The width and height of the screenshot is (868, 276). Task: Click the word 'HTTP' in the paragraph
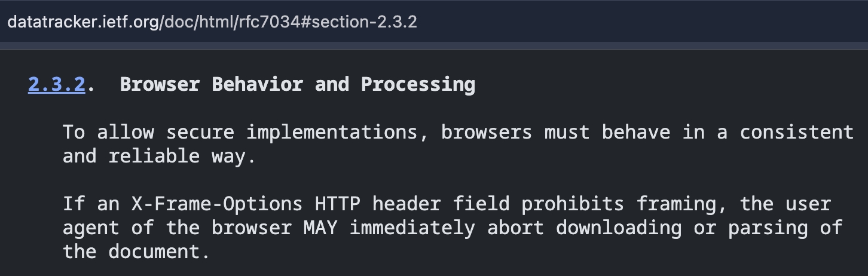[337, 204]
